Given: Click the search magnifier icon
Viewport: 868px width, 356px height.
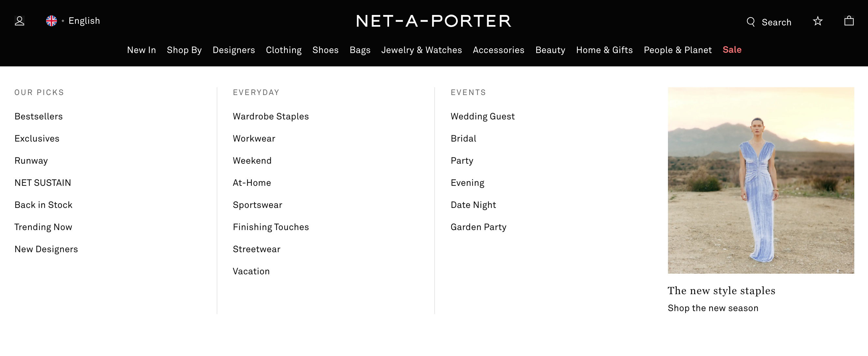Looking at the screenshot, I should click(x=750, y=22).
